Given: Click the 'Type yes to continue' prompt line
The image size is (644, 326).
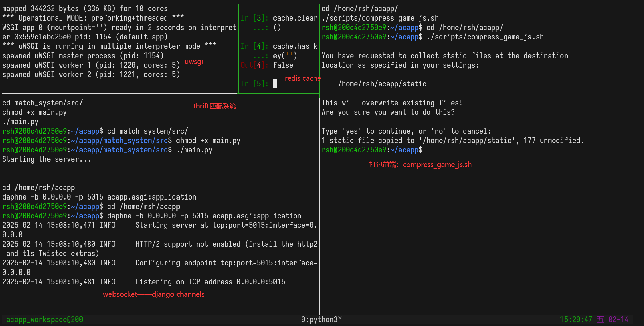Looking at the screenshot, I should 406,131.
